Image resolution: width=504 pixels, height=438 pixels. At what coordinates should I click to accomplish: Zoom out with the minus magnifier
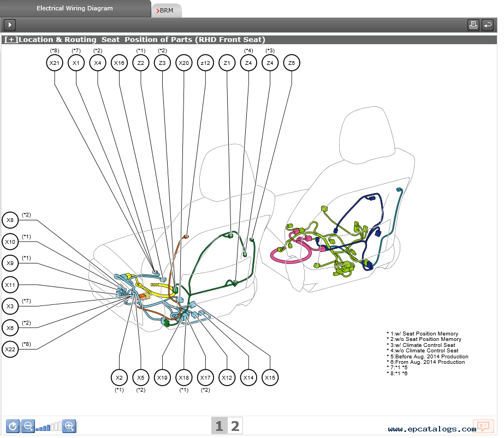coord(28,426)
